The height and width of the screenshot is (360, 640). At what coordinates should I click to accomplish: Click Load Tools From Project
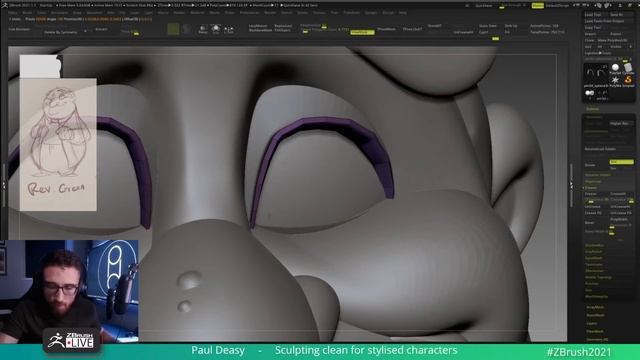(x=604, y=21)
